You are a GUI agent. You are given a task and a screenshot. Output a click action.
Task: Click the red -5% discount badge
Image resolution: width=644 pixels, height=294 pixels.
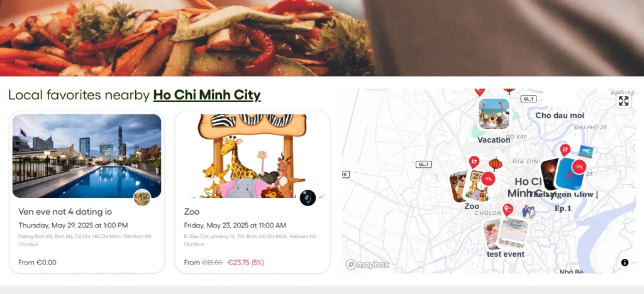pos(488,179)
